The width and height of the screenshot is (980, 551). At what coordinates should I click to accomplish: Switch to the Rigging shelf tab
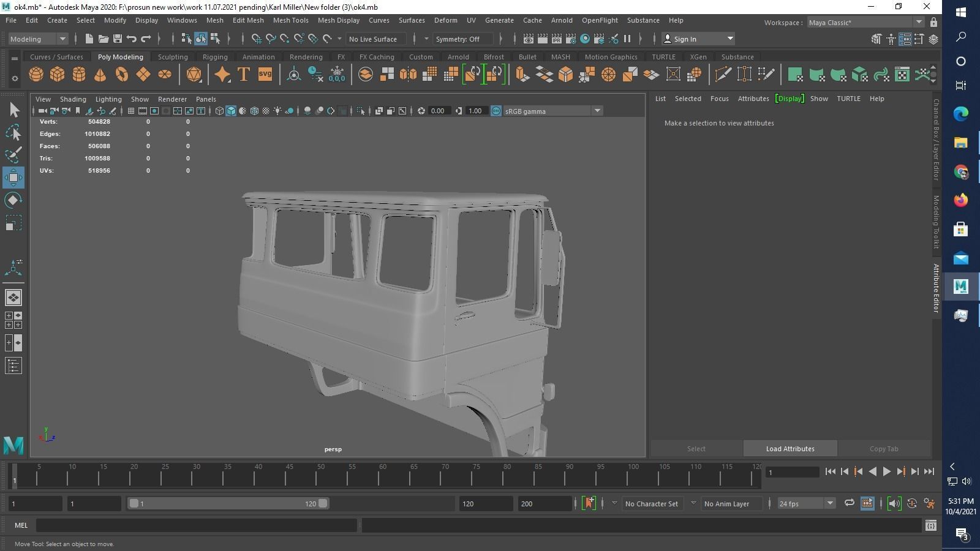(215, 57)
